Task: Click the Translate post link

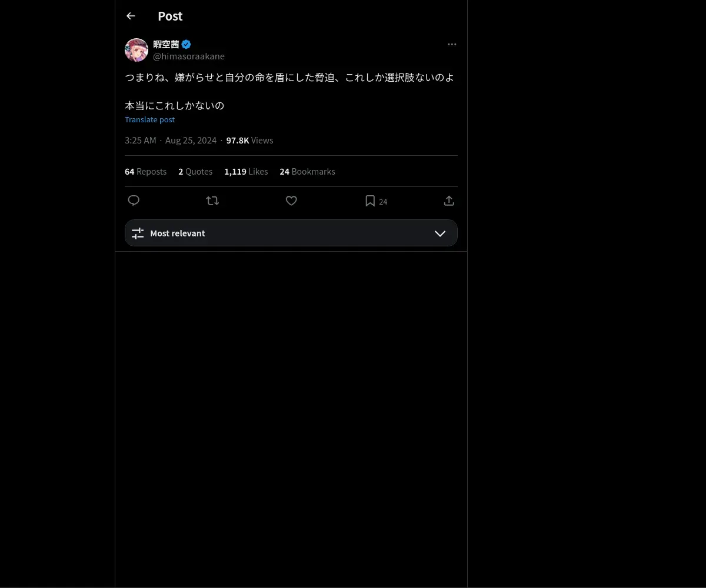Action: click(x=149, y=119)
